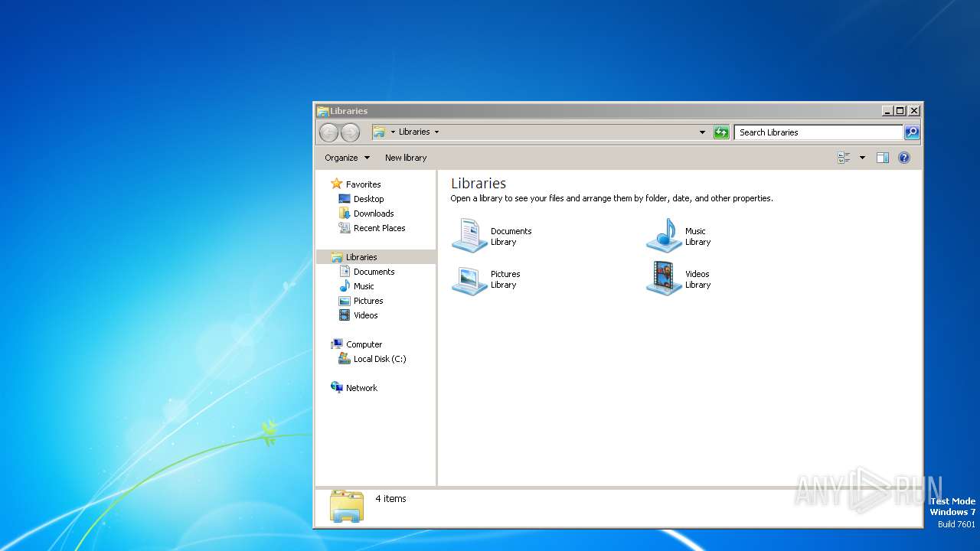Select Libraries in the navigation pane
Viewport: 980px width, 551px height.
(361, 257)
